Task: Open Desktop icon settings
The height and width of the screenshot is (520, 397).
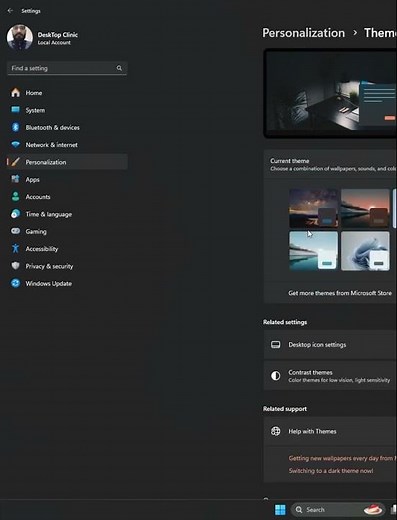Action: [x=330, y=344]
